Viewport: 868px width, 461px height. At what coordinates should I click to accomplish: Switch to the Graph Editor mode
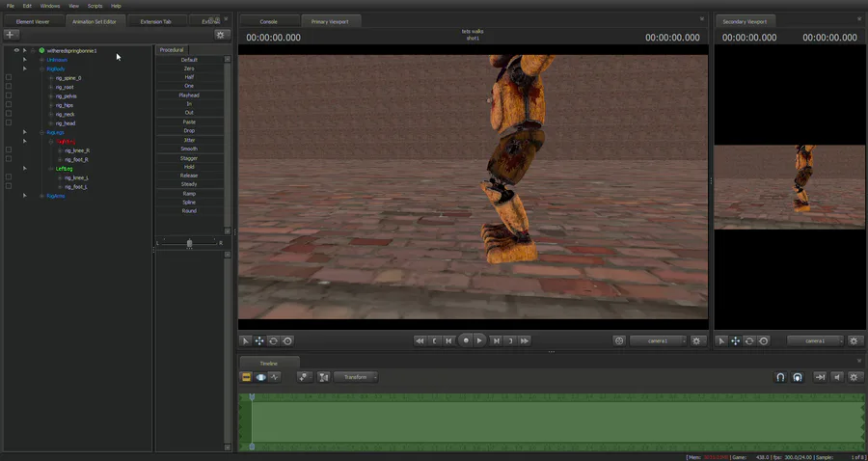click(x=275, y=377)
